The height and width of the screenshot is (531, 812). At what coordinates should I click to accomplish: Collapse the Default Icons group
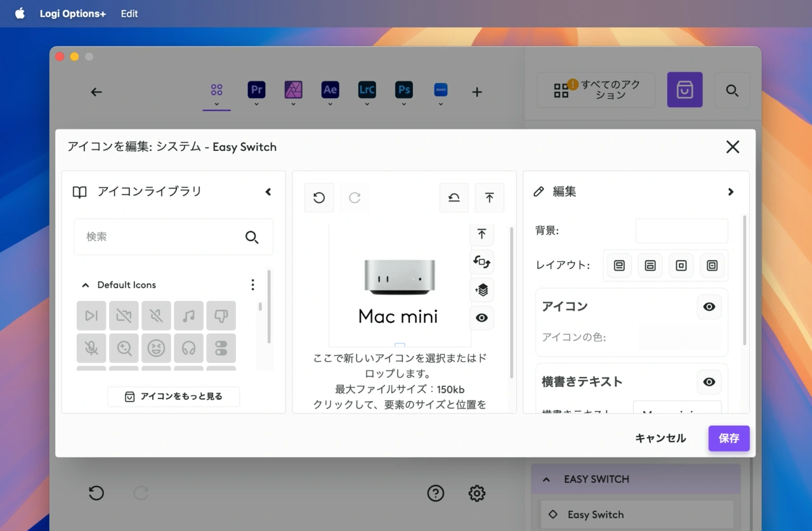(x=85, y=284)
